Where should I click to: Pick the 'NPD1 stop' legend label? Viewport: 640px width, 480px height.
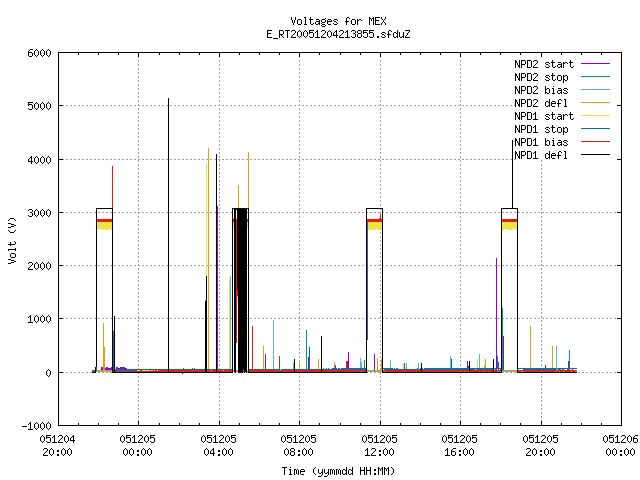point(541,129)
